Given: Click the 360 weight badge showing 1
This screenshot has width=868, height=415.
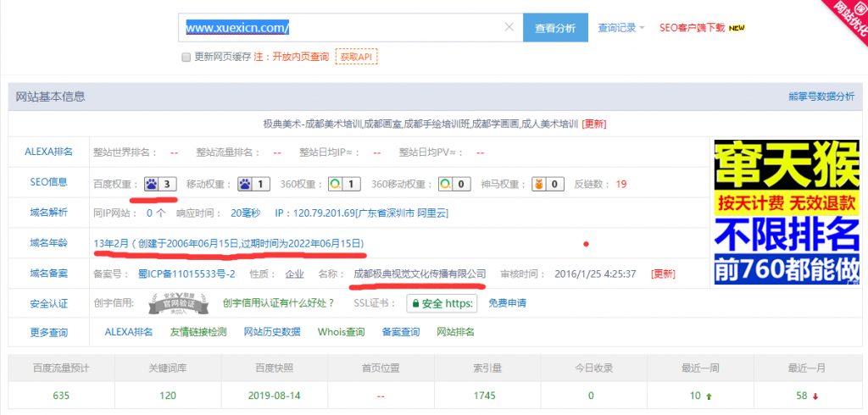Looking at the screenshot, I should point(344,184).
